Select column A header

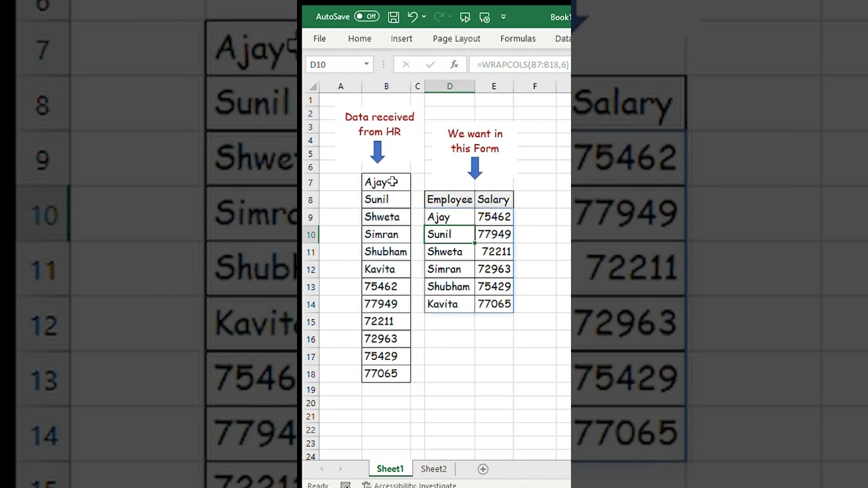pyautogui.click(x=340, y=86)
